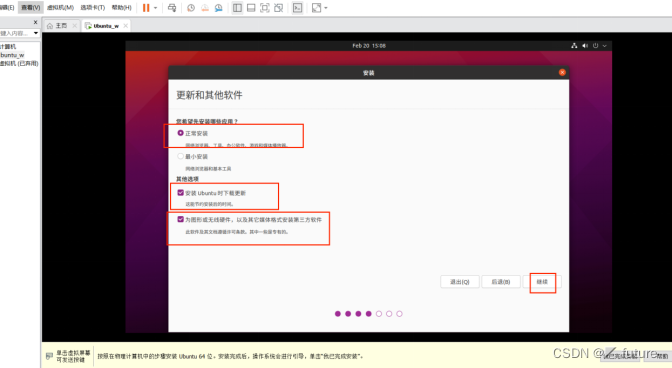Select the 正常安装 radio button

pos(180,133)
